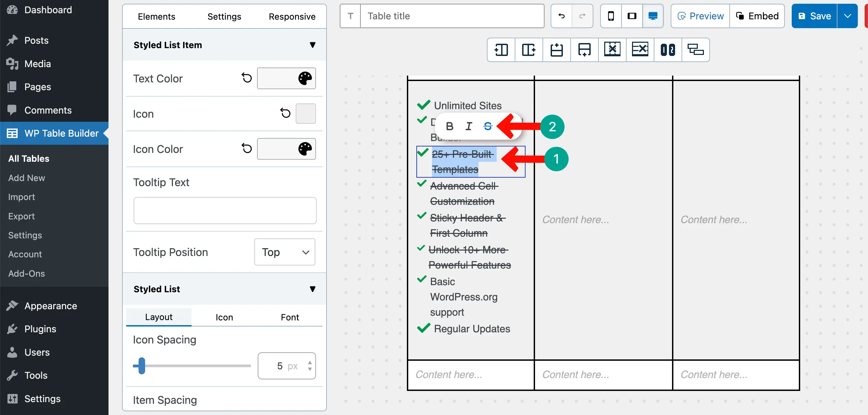Click the delete column icon

(612, 50)
